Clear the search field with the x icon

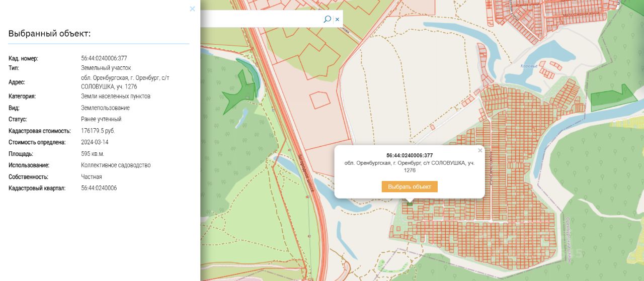pos(337,20)
